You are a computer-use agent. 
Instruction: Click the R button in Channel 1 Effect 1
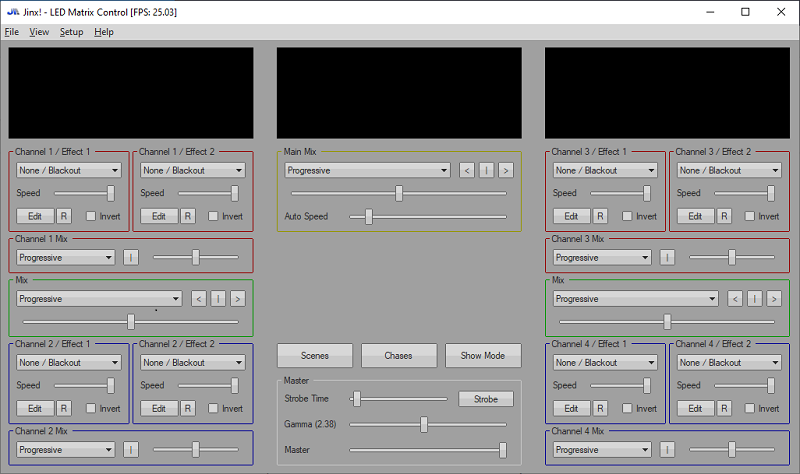pos(64,216)
